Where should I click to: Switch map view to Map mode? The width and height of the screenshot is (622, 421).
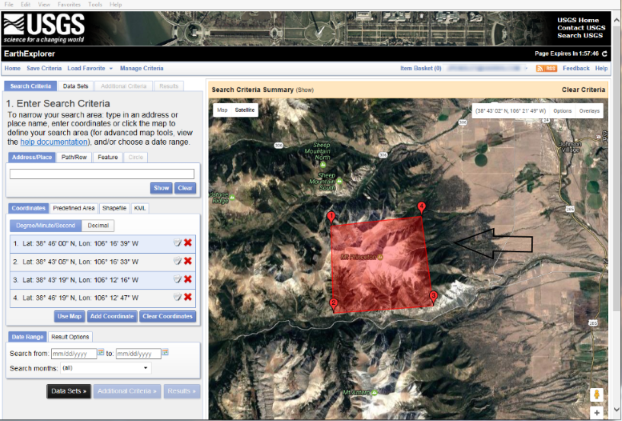pyautogui.click(x=222, y=109)
